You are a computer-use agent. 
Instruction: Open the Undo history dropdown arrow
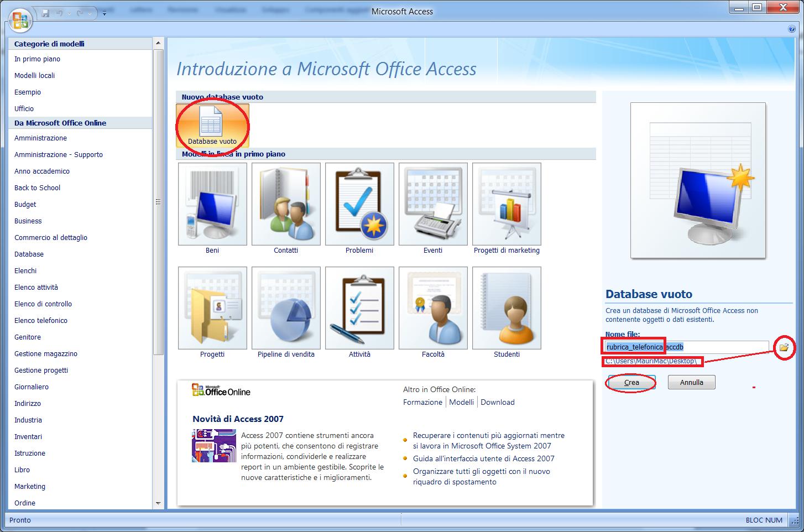coord(69,13)
